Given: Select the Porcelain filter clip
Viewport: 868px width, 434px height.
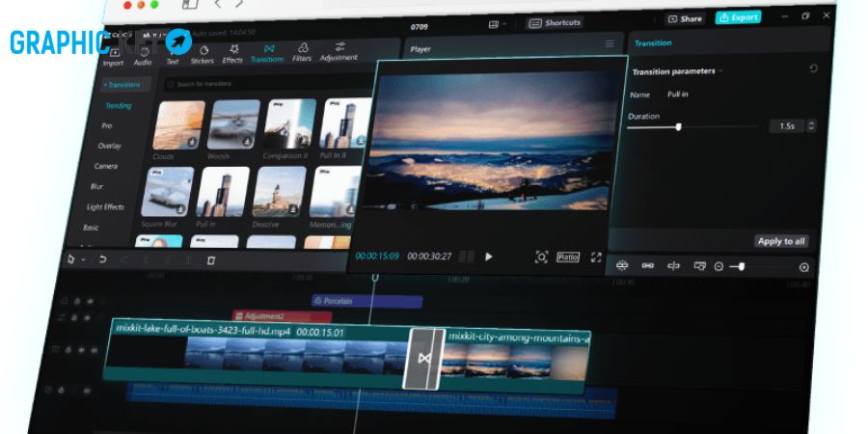Looking at the screenshot, I should point(366,301).
